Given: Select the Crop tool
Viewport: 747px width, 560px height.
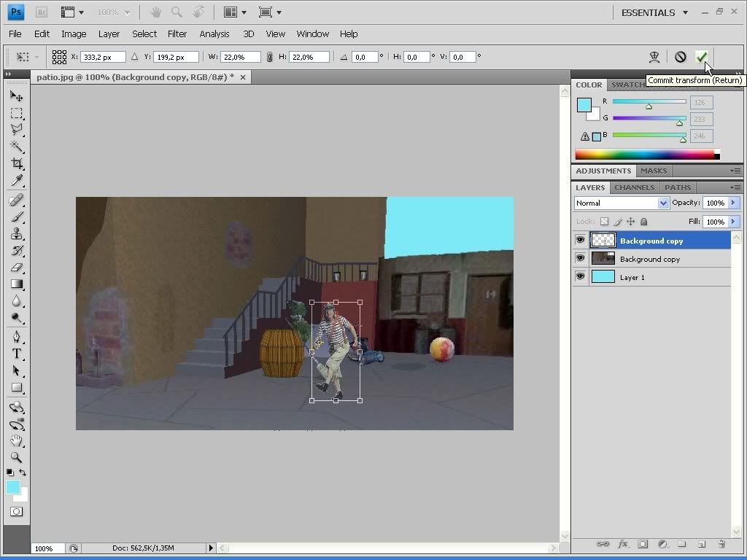Looking at the screenshot, I should click(x=16, y=163).
